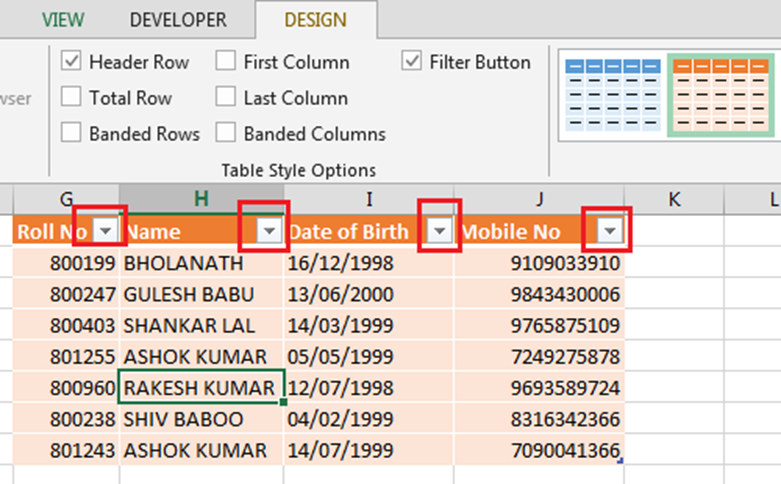Viewport: 781px width, 484px height.
Task: Select column K header
Action: point(674,199)
